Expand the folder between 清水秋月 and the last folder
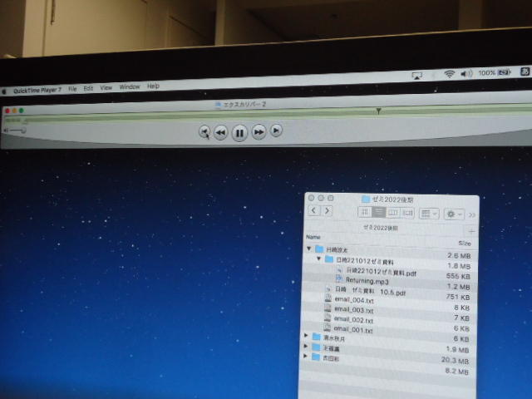 pyautogui.click(x=306, y=346)
